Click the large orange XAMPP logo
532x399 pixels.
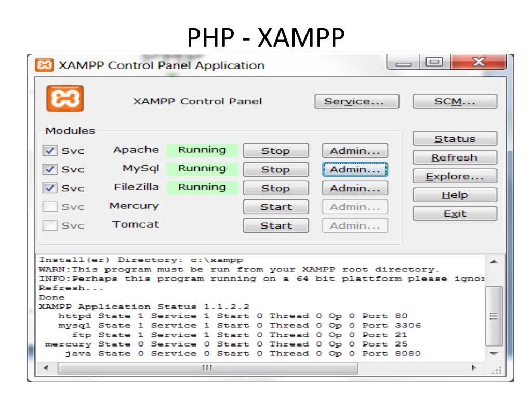pos(65,98)
